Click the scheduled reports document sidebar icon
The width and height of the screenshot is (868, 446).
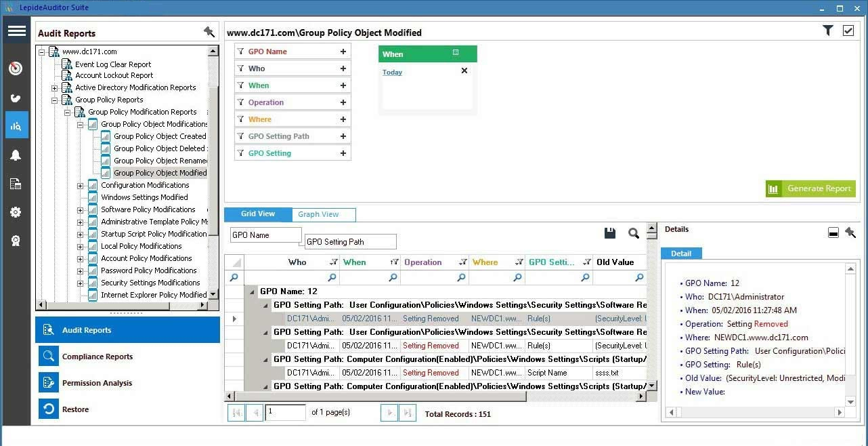[x=16, y=184]
